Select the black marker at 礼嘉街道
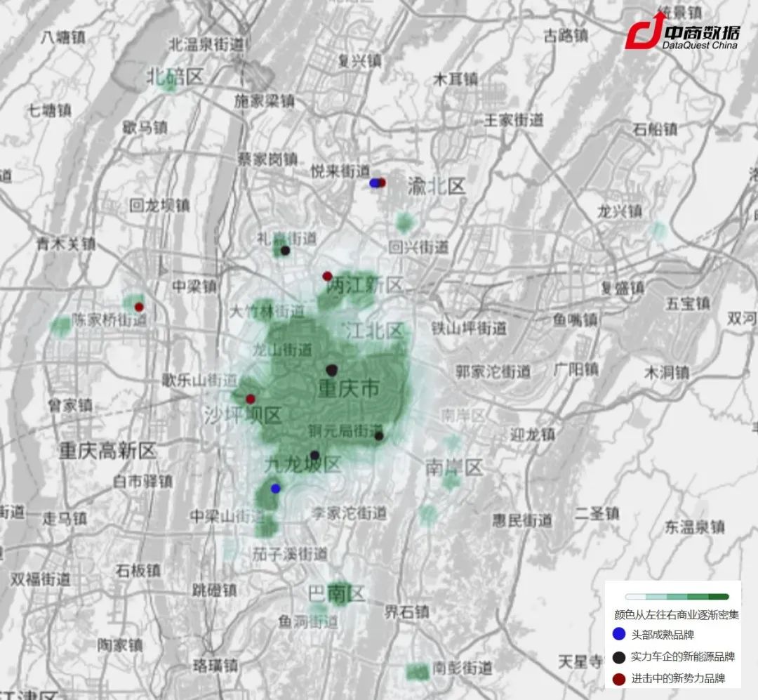The height and width of the screenshot is (700, 758). point(285,250)
